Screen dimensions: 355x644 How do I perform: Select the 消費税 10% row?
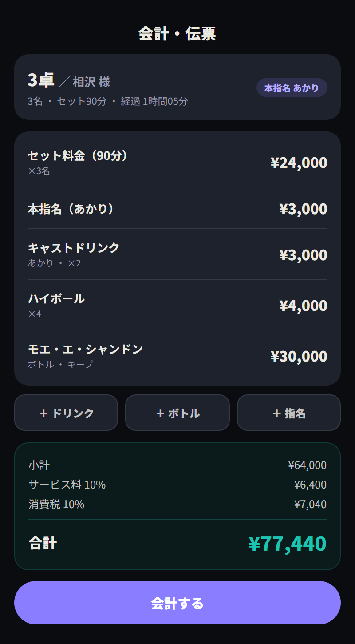177,504
